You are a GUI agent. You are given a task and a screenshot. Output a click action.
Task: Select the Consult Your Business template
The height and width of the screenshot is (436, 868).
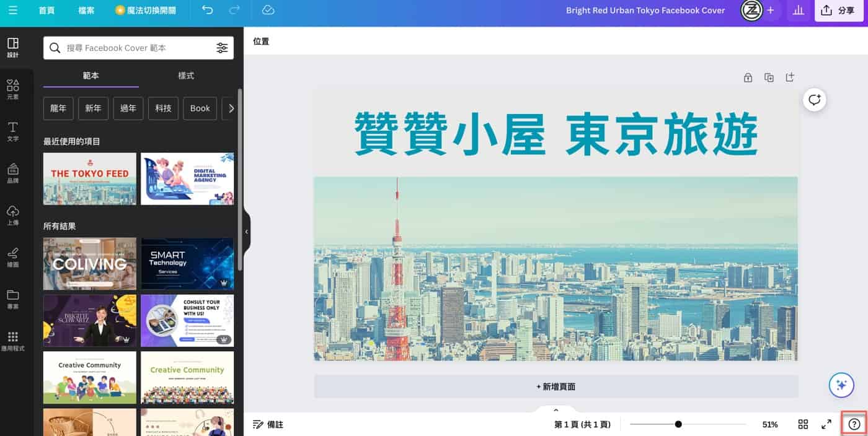pyautogui.click(x=187, y=321)
